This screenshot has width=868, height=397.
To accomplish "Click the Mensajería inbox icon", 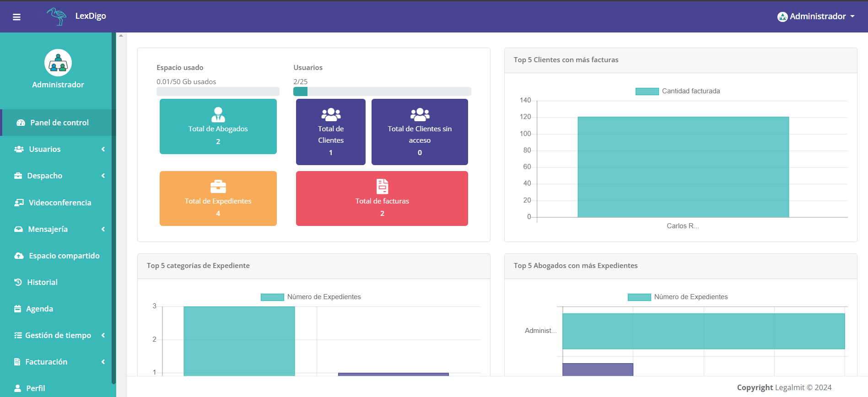I will pos(18,229).
